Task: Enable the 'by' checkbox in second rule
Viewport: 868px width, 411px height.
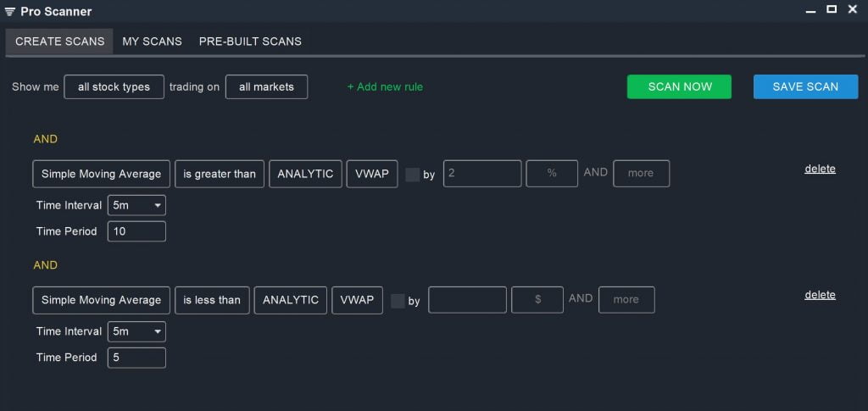Action: [398, 301]
